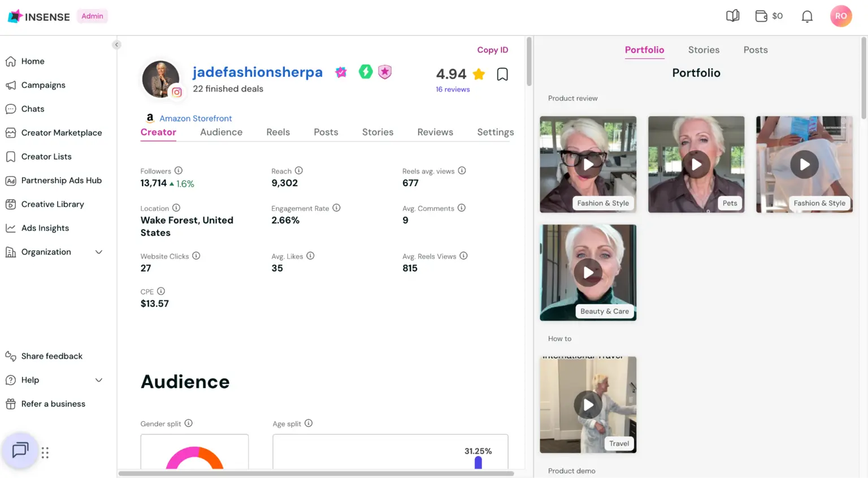
Task: Open the RO user avatar menu
Action: [x=841, y=16]
